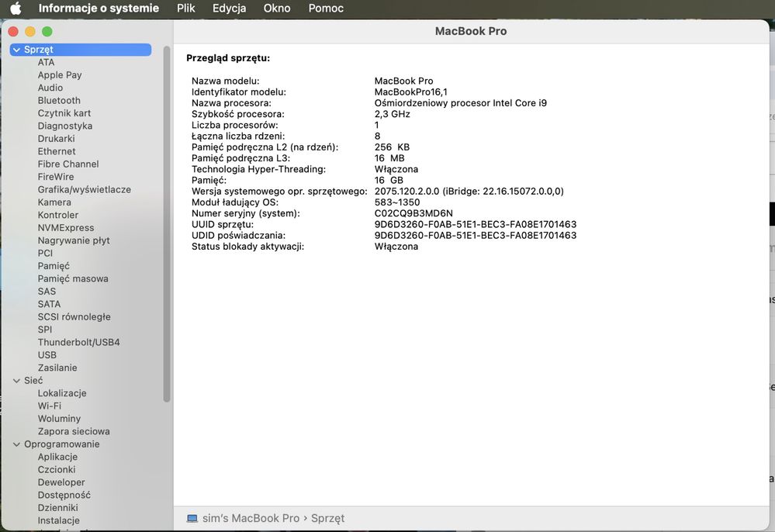Select Apple Pay in the sidebar

[x=60, y=75]
